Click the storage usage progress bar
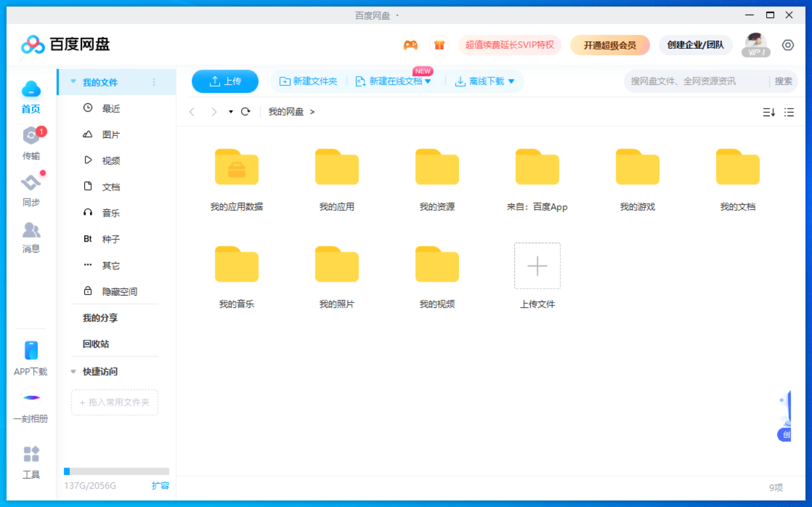The height and width of the screenshot is (507, 812). click(116, 471)
